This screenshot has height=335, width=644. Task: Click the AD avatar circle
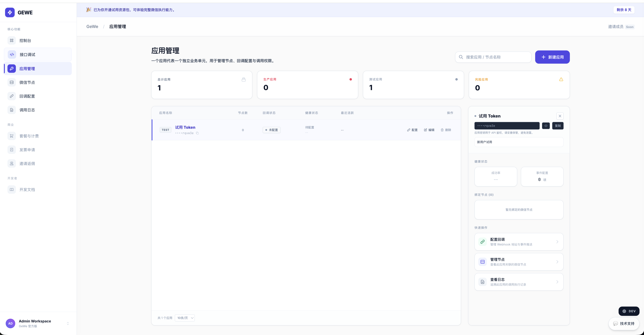click(x=10, y=323)
